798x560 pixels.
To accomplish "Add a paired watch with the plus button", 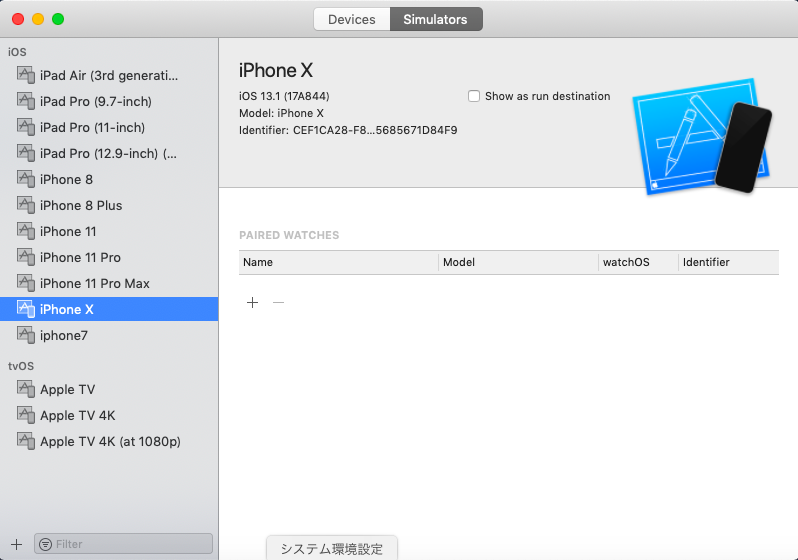I will coord(252,302).
